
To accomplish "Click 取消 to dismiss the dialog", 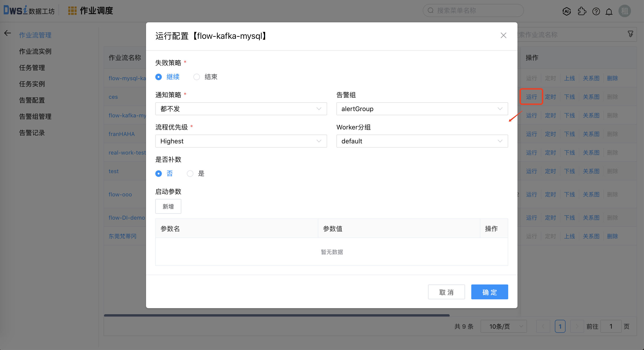I will click(x=446, y=292).
